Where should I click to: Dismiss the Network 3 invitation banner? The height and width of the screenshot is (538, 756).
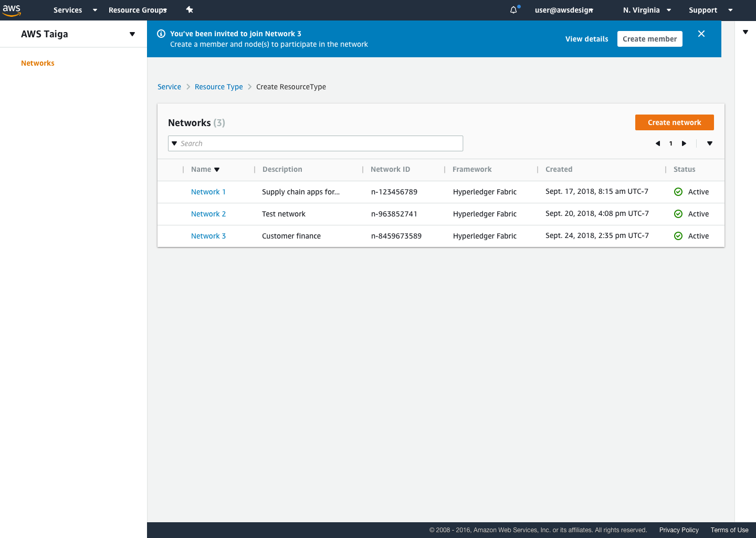coord(701,34)
